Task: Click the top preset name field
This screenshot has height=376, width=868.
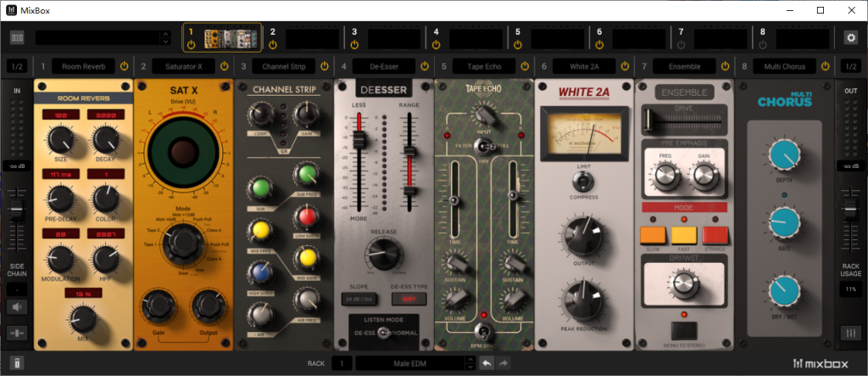Action: point(97,37)
